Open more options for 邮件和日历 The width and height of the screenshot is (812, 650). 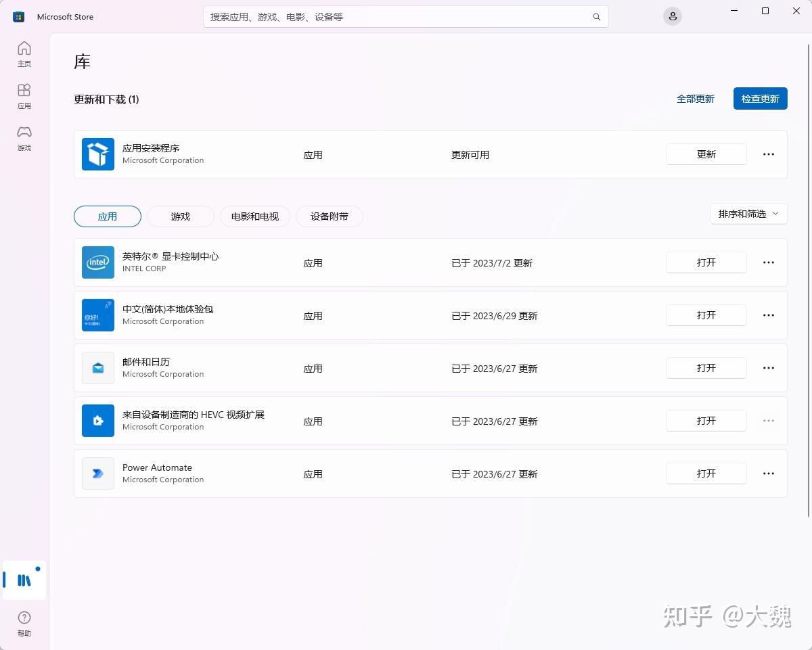pos(769,368)
